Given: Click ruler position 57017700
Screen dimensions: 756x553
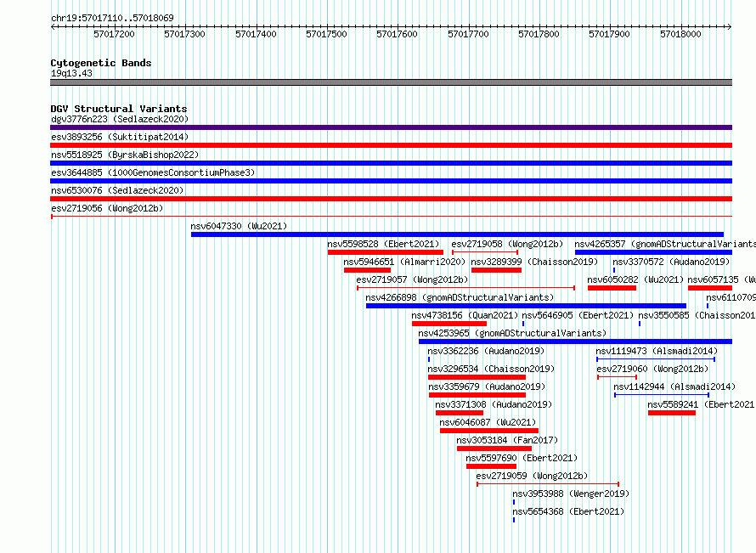Looking at the screenshot, I should [x=468, y=34].
